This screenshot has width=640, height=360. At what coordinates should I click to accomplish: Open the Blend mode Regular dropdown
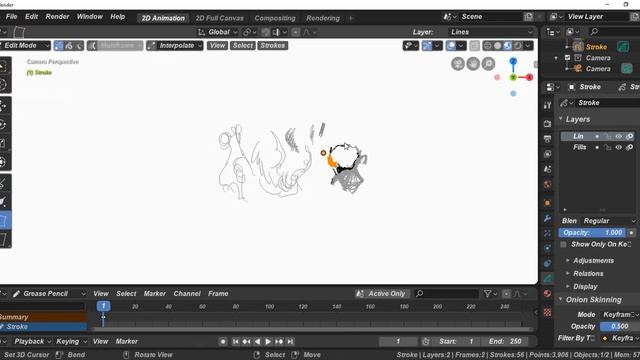coord(610,221)
